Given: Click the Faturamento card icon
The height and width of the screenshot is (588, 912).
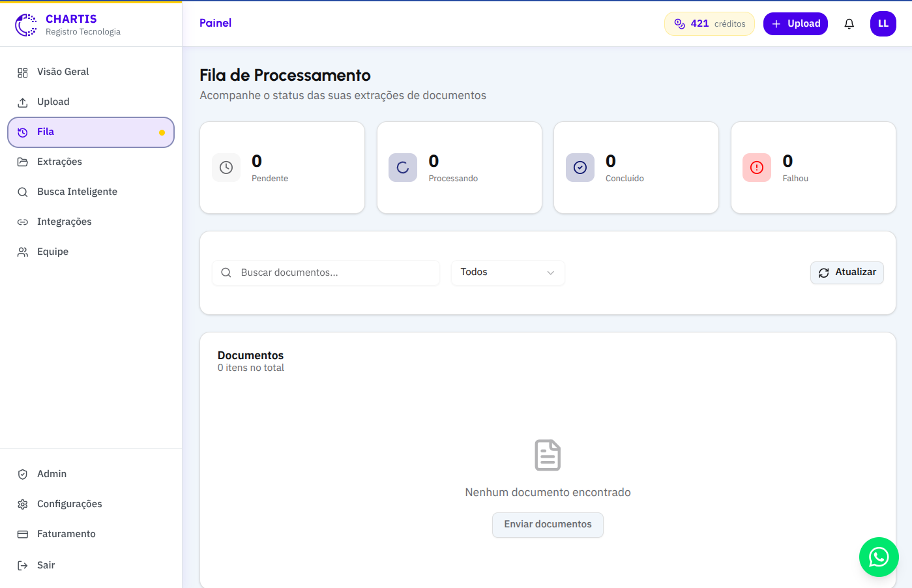Looking at the screenshot, I should [x=23, y=535].
